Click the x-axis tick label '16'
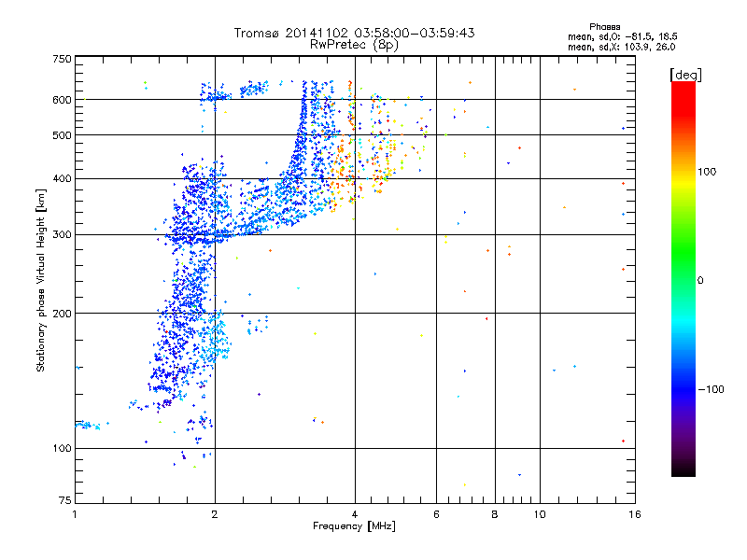The image size is (747, 560). pos(635,514)
